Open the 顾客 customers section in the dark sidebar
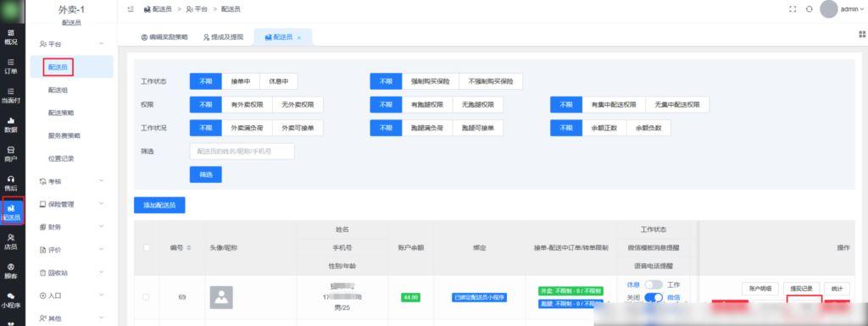The width and height of the screenshot is (868, 326). click(10, 271)
